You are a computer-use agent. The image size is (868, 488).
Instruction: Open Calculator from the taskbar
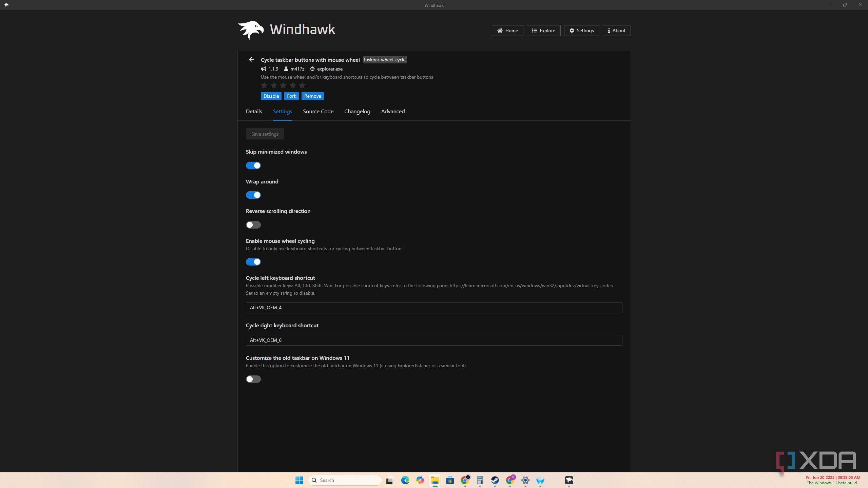coord(480,480)
